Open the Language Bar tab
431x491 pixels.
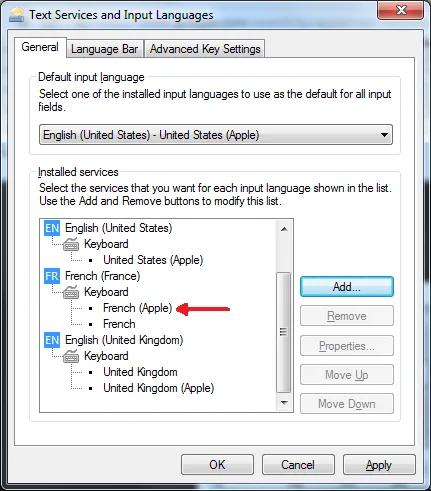click(x=105, y=49)
